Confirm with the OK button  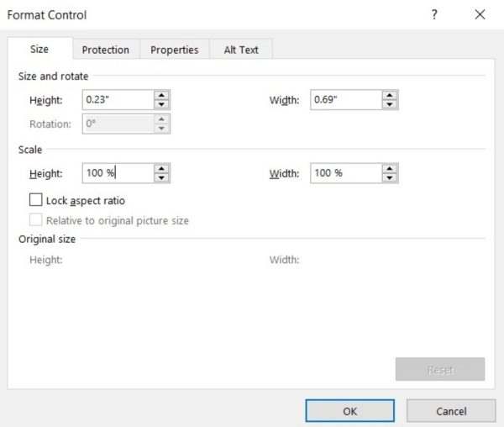349,411
